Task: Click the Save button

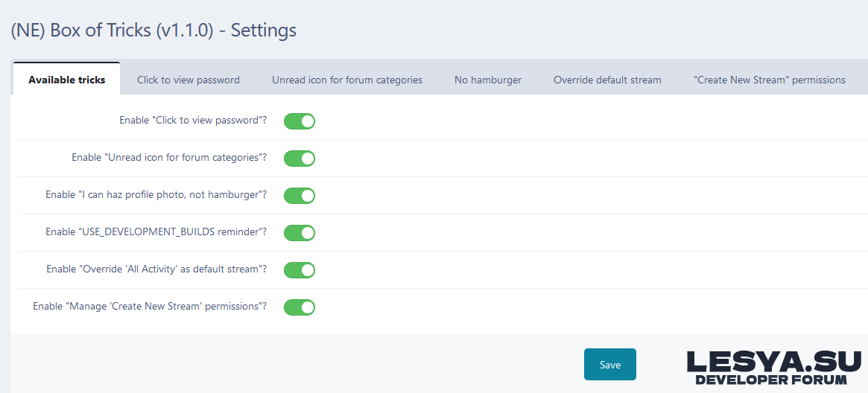Action: pos(609,365)
